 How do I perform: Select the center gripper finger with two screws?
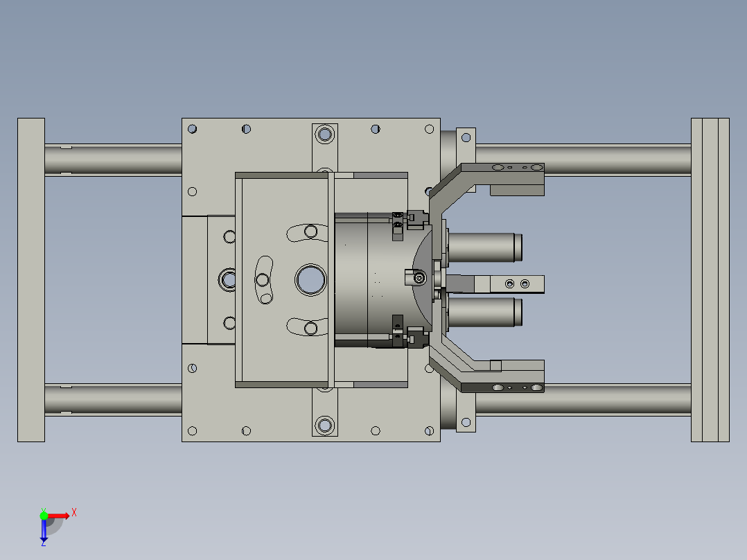click(x=495, y=284)
